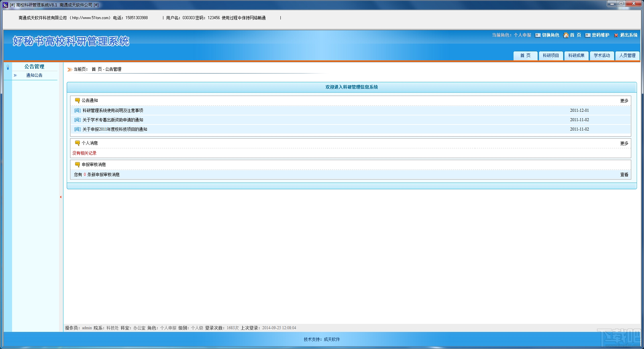Screen dimensions: 644x349
Task: Collapse the sidebar with the red arrow
Action: tap(61, 197)
